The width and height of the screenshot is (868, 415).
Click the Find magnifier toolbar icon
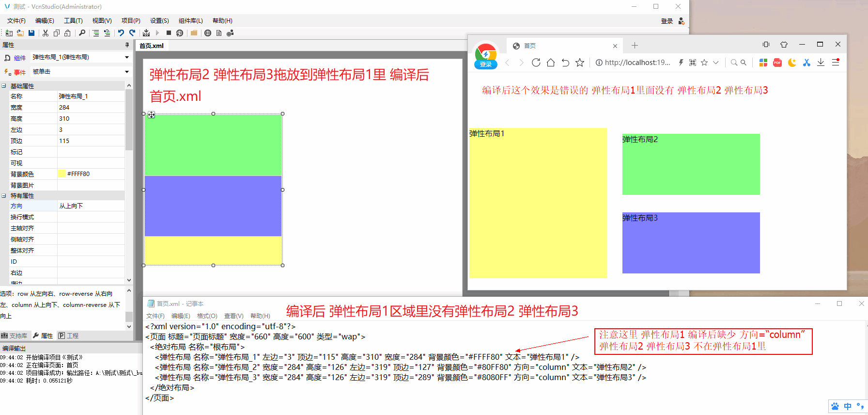[82, 33]
